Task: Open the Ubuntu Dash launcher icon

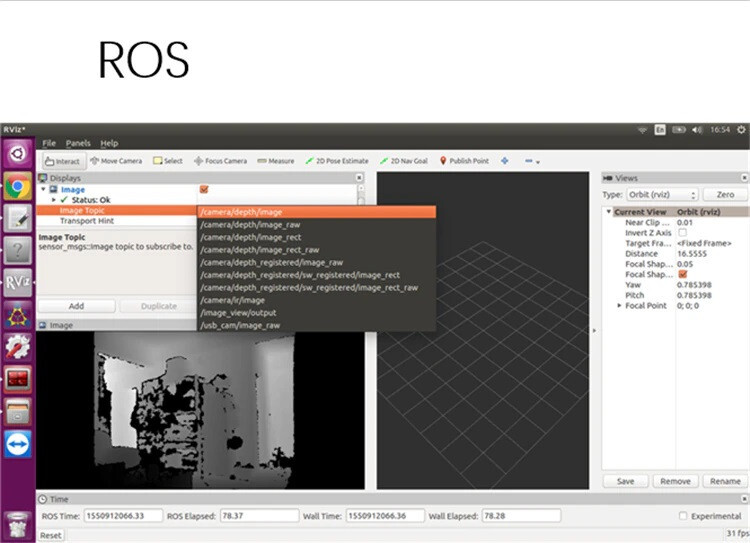Action: 18,154
